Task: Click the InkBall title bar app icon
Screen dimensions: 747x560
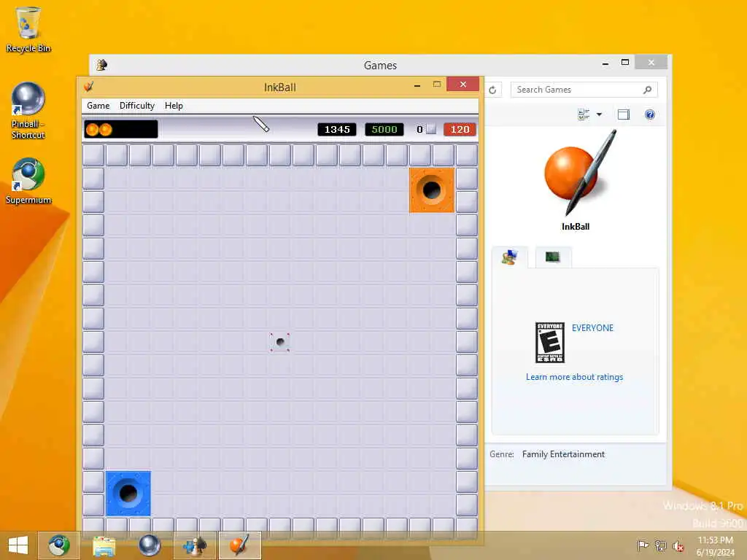Action: 88,87
